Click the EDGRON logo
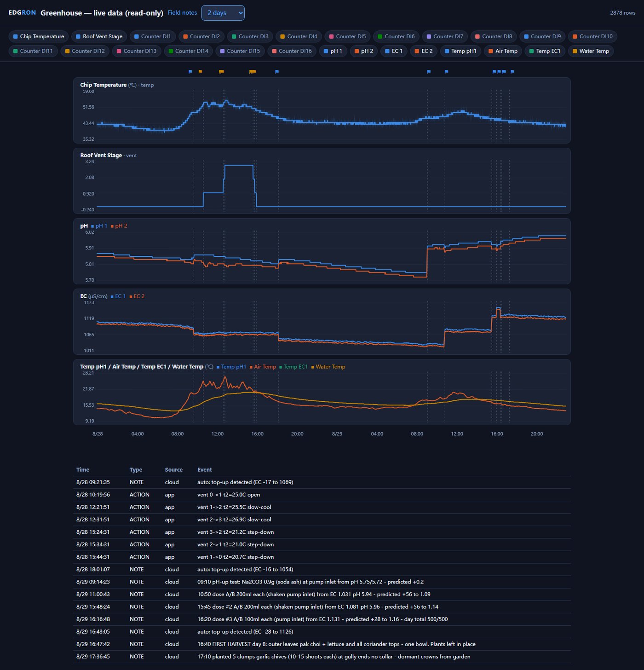 tap(22, 13)
